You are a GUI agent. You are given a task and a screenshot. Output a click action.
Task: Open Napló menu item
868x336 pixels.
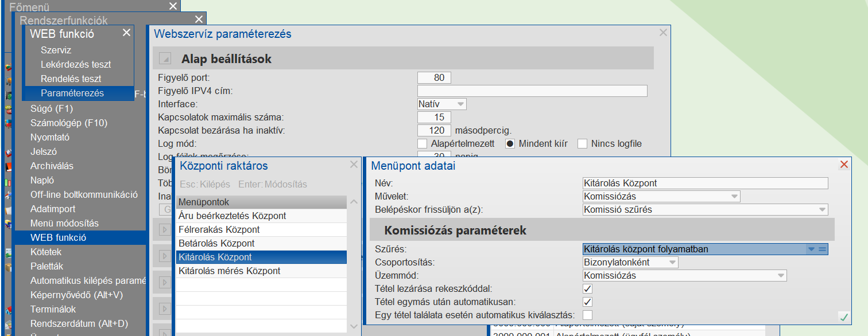42,180
